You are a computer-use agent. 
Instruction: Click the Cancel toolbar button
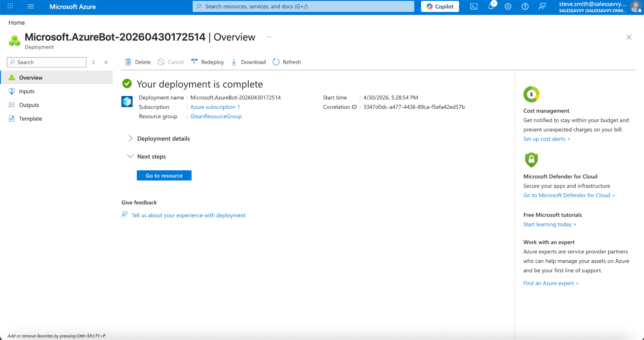pyautogui.click(x=171, y=62)
